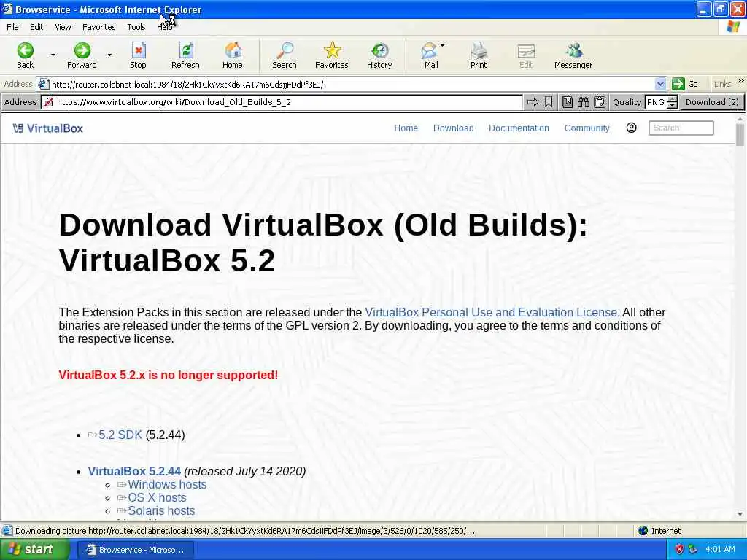This screenshot has width=747, height=560.
Task: Click the VirtualBox user account icon
Action: coord(631,128)
